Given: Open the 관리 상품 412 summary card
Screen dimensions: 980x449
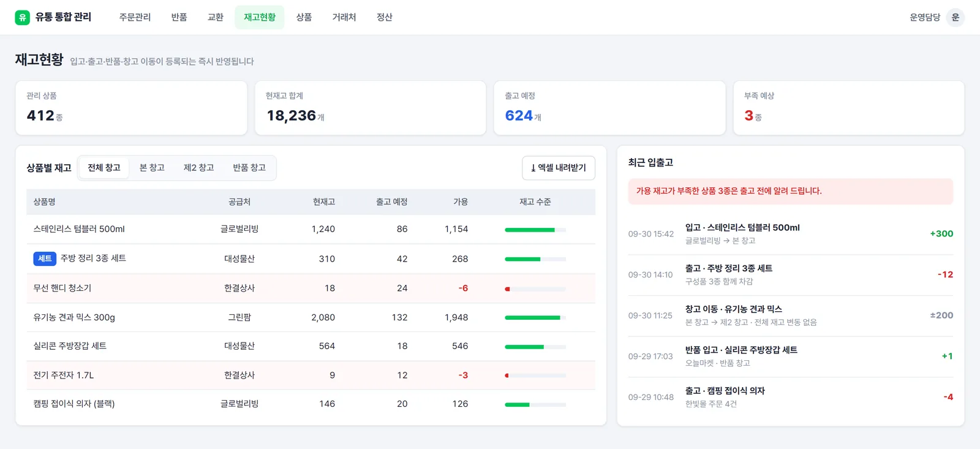Looking at the screenshot, I should (131, 108).
